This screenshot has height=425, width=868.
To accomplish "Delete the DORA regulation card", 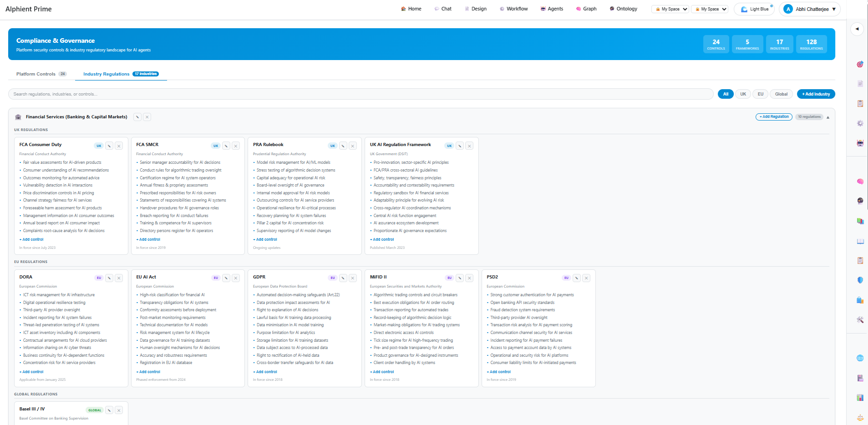I will 119,278.
